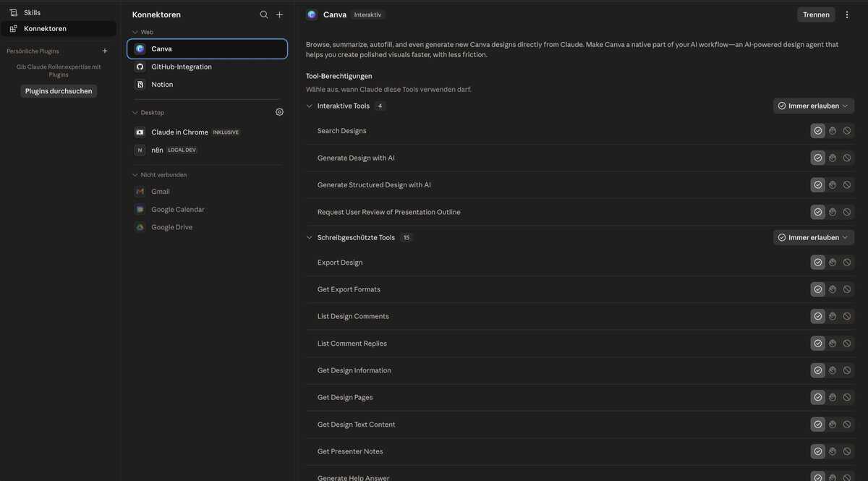Select always-allow checkmark for Search Designs

(818, 131)
